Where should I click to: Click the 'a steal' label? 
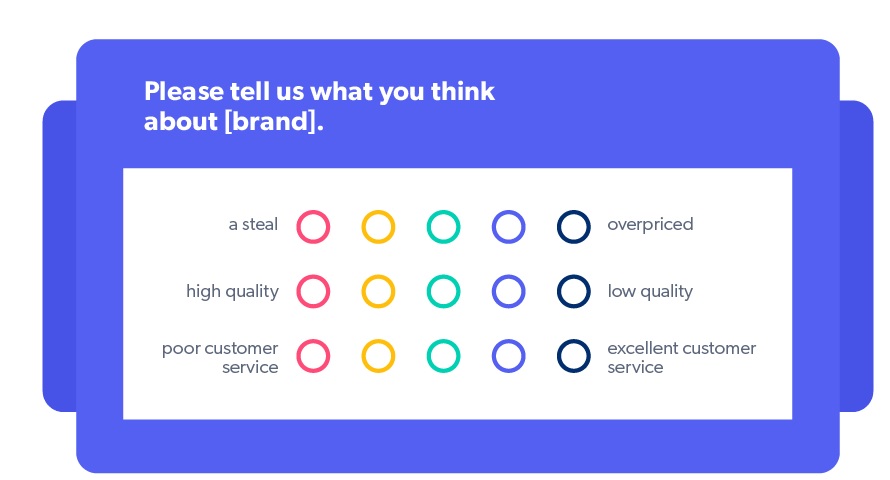253,225
